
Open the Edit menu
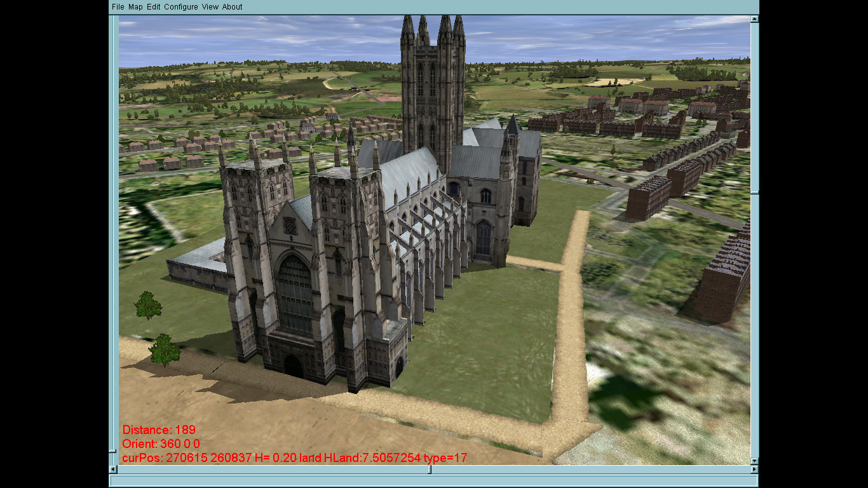(153, 7)
